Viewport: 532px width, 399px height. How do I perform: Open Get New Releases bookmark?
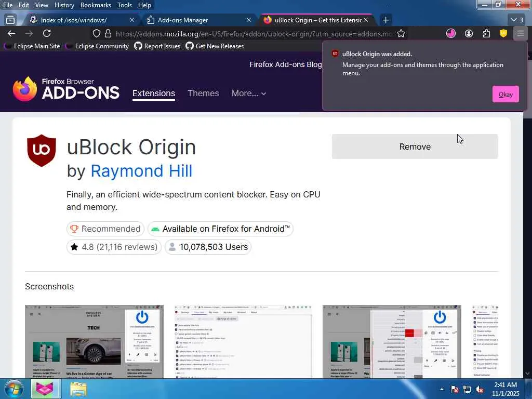click(x=215, y=46)
